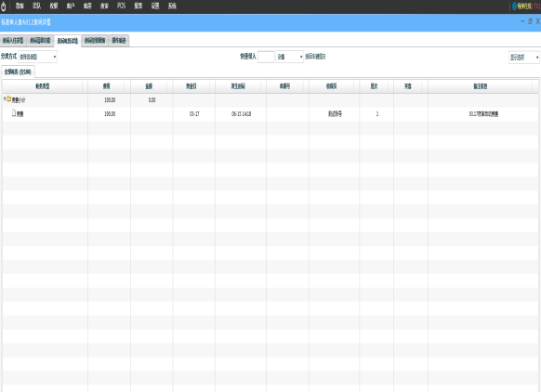Click into the 快速录入 input box
Viewport: 541px width, 392px height.
266,57
